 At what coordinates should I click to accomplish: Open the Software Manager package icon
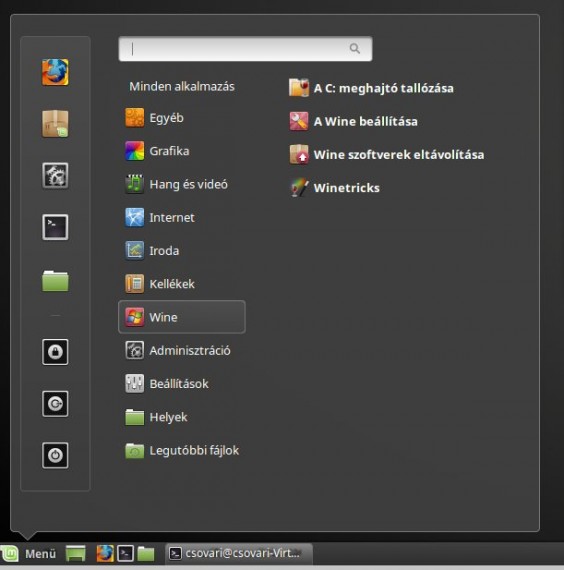(55, 124)
